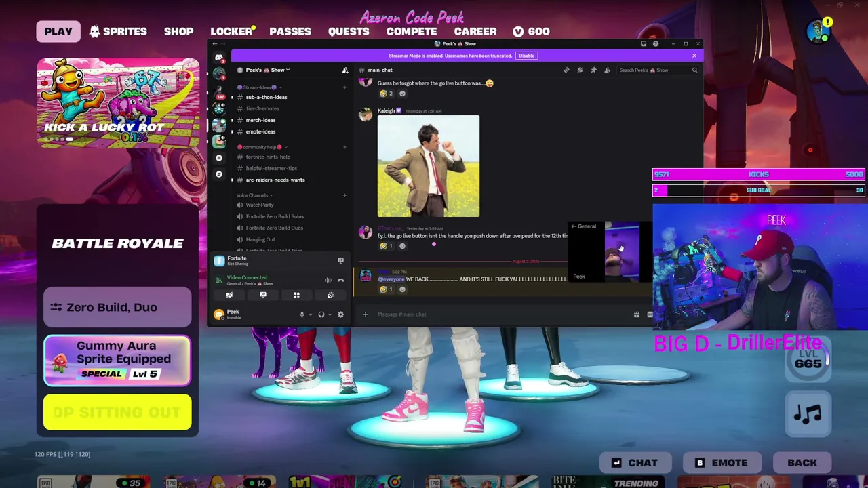Open Discord user settings gear
Image resolution: width=868 pixels, height=488 pixels.
tap(340, 314)
